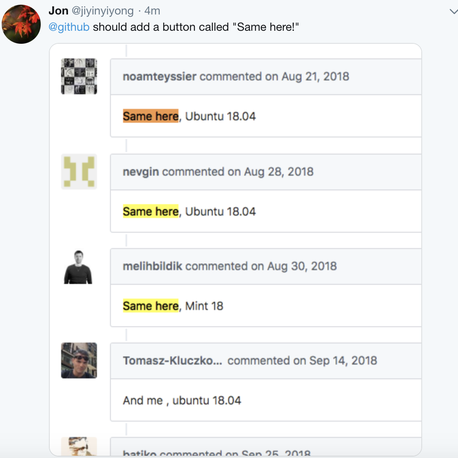
Task: Click melihbildik's profile photo
Action: (78, 267)
